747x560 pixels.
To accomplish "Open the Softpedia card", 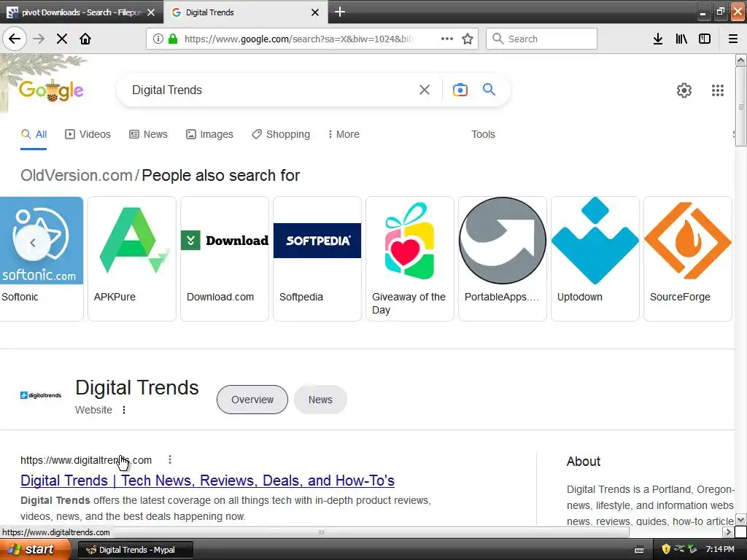I will coord(317,259).
